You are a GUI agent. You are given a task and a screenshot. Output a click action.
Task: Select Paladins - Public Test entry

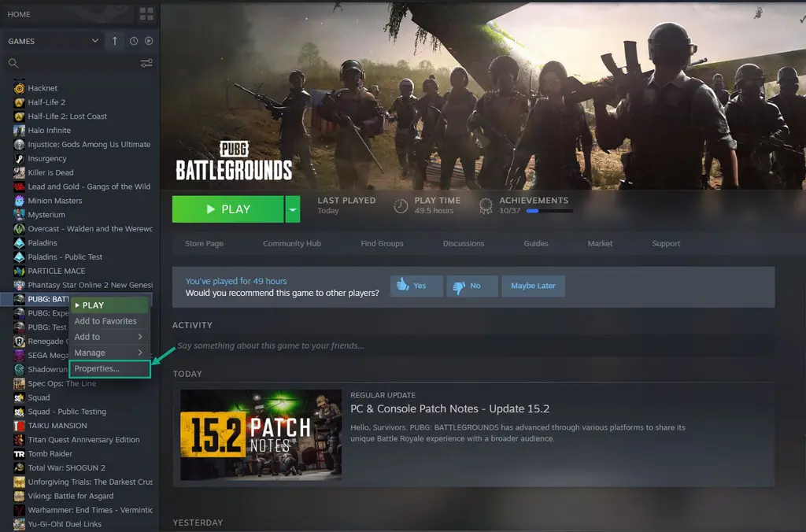pyautogui.click(x=65, y=257)
